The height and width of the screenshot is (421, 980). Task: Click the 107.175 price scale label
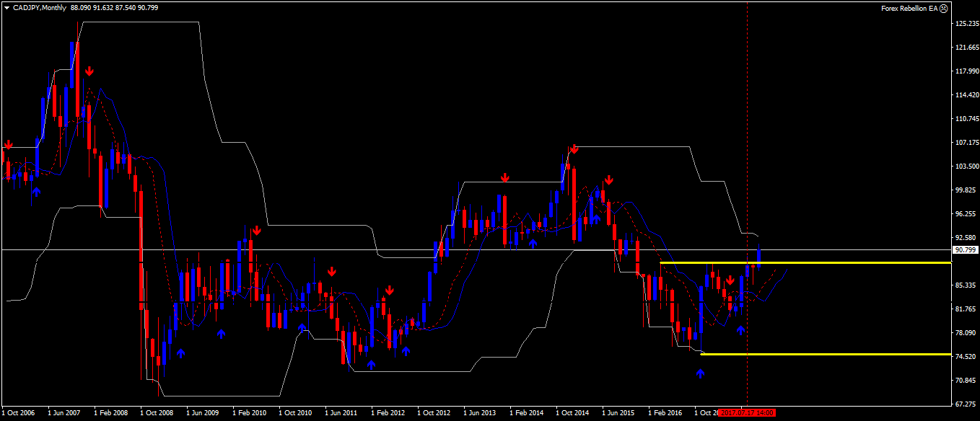pos(966,143)
